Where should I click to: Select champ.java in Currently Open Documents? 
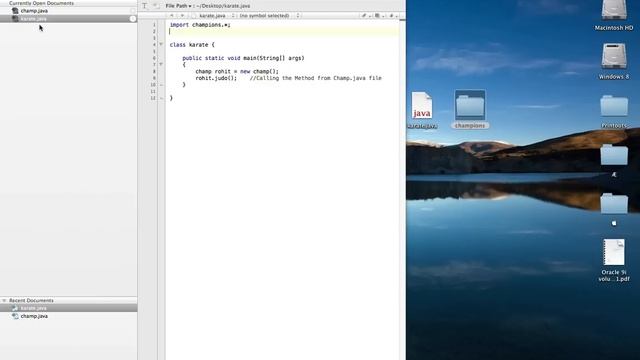(x=69, y=11)
